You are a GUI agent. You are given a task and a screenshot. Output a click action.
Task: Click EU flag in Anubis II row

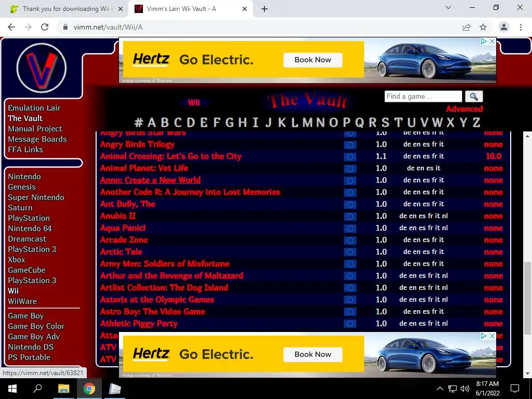coord(350,217)
